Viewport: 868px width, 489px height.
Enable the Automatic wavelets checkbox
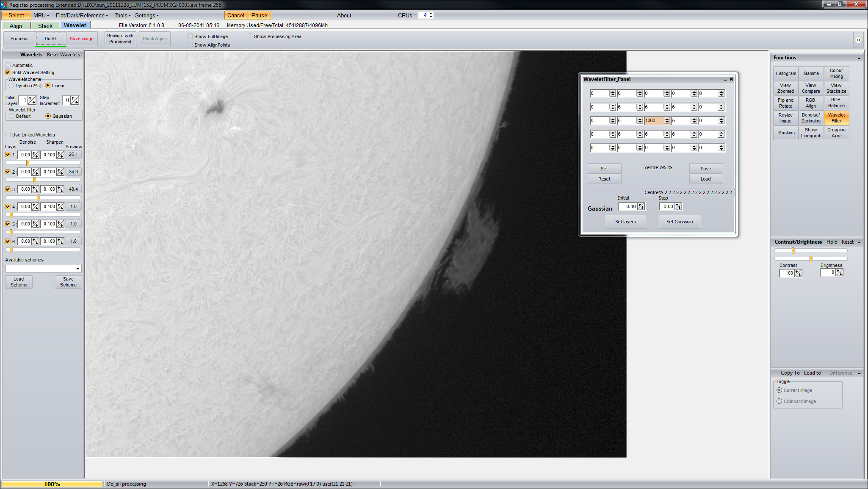8,65
